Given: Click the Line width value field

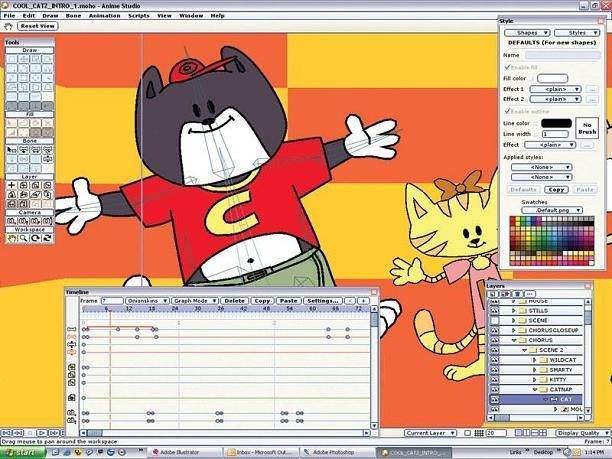Looking at the screenshot, I should (x=555, y=134).
